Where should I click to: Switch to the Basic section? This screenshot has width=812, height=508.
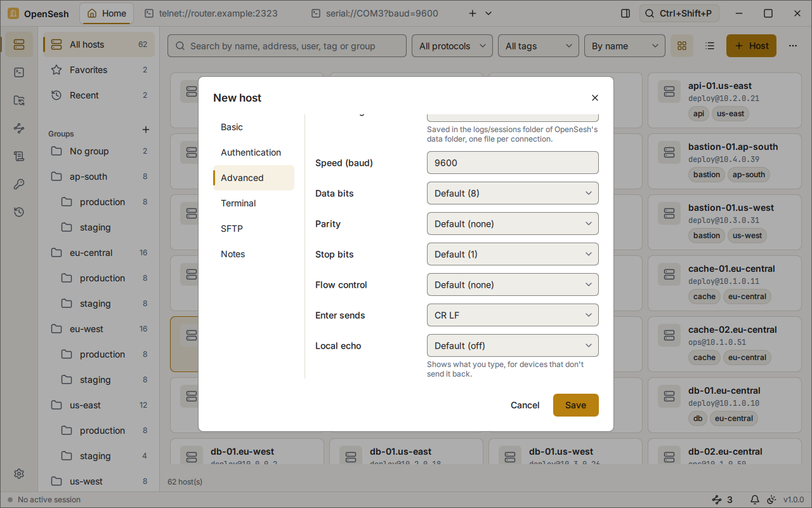[x=254, y=127]
